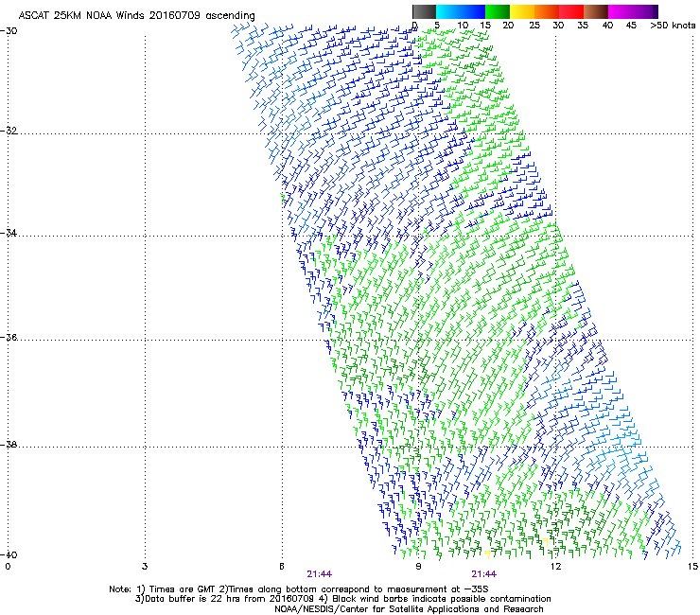Click the blue 5-15 knots color bar segment
The width and height of the screenshot is (700, 615).
tap(461, 11)
